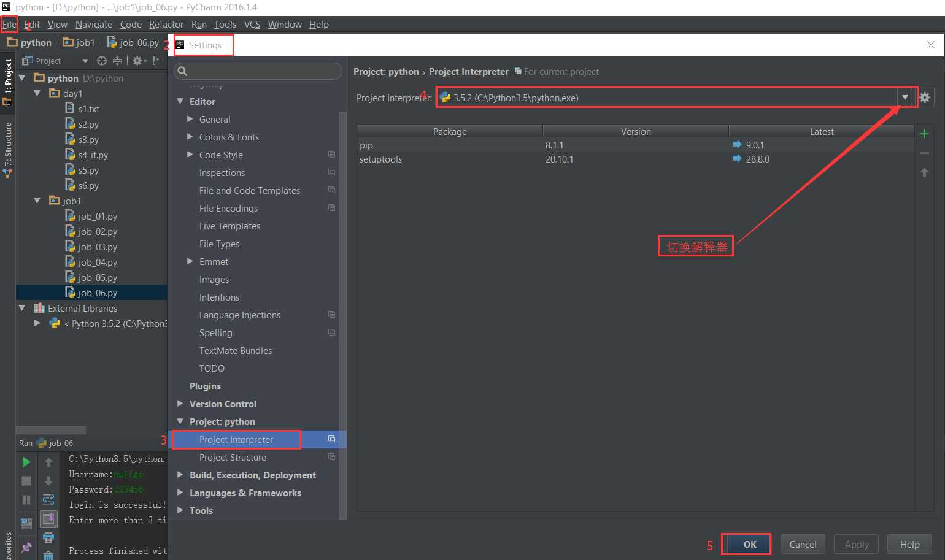
Task: Click the search magnifier in Settings
Action: [x=182, y=71]
